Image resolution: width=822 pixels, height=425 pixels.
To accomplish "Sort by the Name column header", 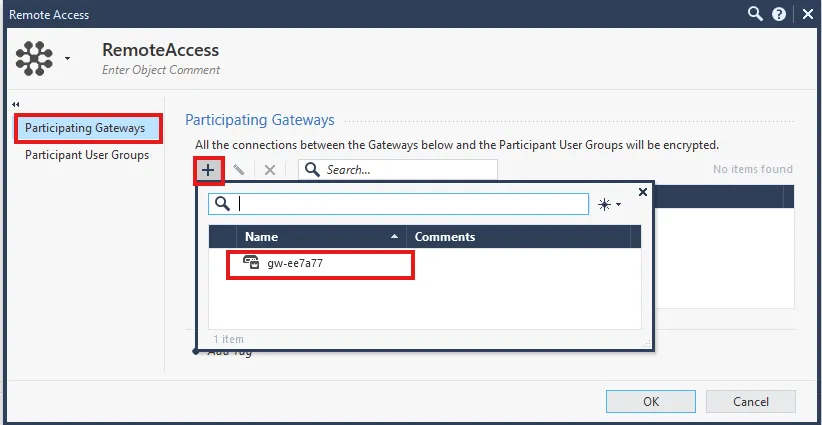I will 321,236.
